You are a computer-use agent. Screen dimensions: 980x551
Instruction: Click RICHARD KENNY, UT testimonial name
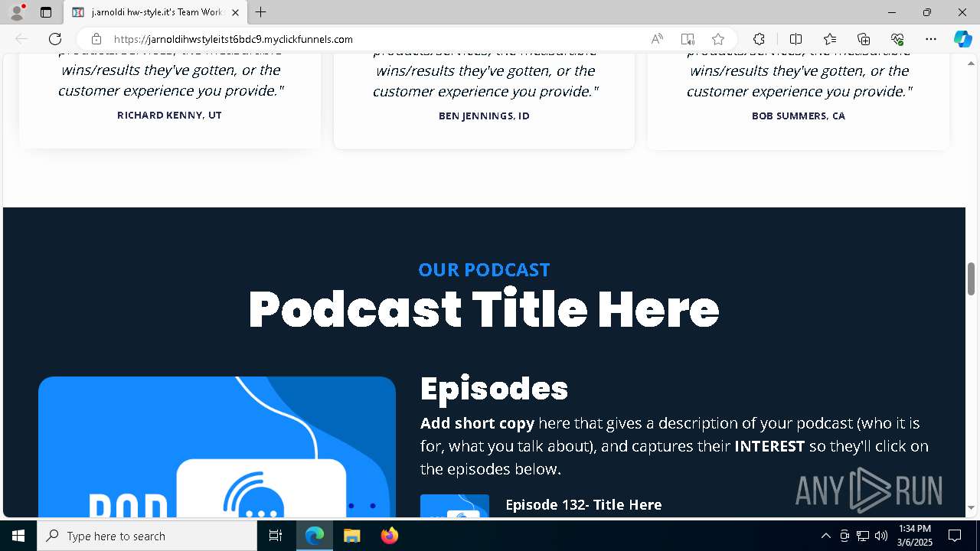(x=169, y=115)
